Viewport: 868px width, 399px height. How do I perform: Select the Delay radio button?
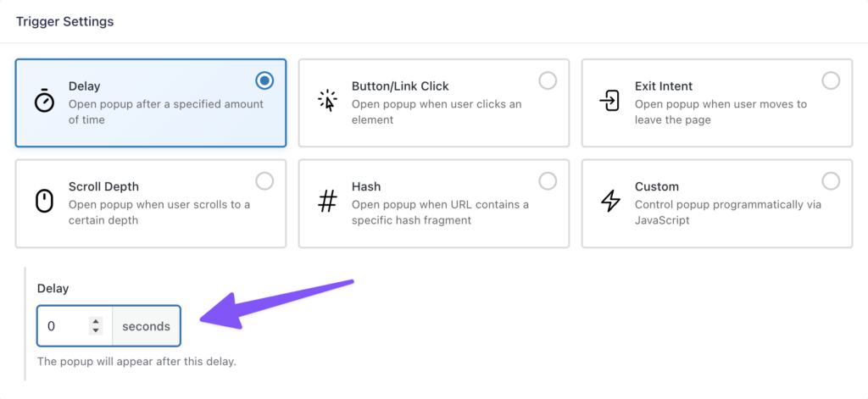click(x=265, y=80)
